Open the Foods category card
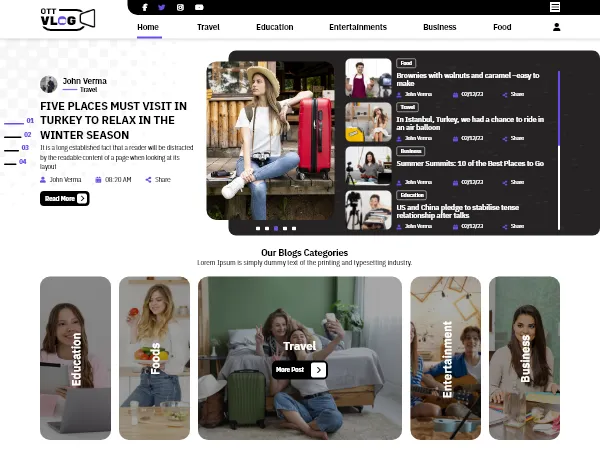600x450 pixels. pos(154,358)
